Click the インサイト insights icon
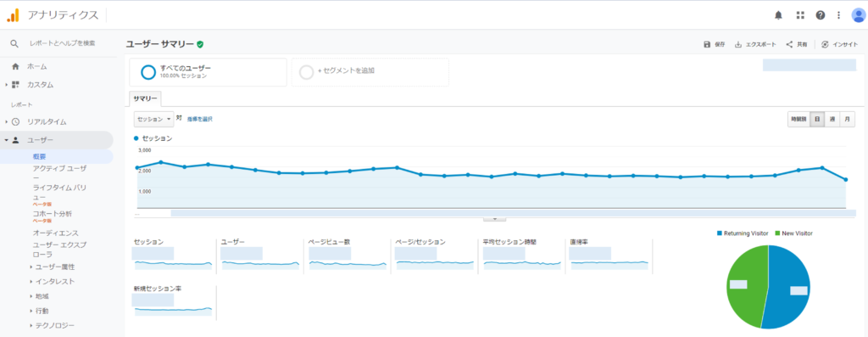868x337 pixels. tap(825, 44)
